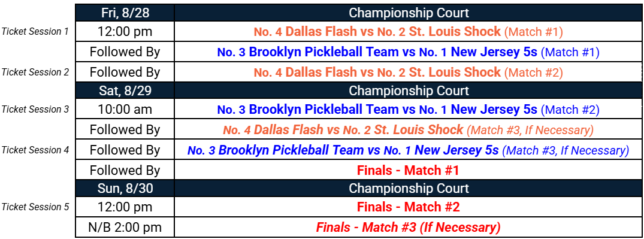Select the N/B 2:00 pm time cell
644x239 pixels.
pos(125,227)
